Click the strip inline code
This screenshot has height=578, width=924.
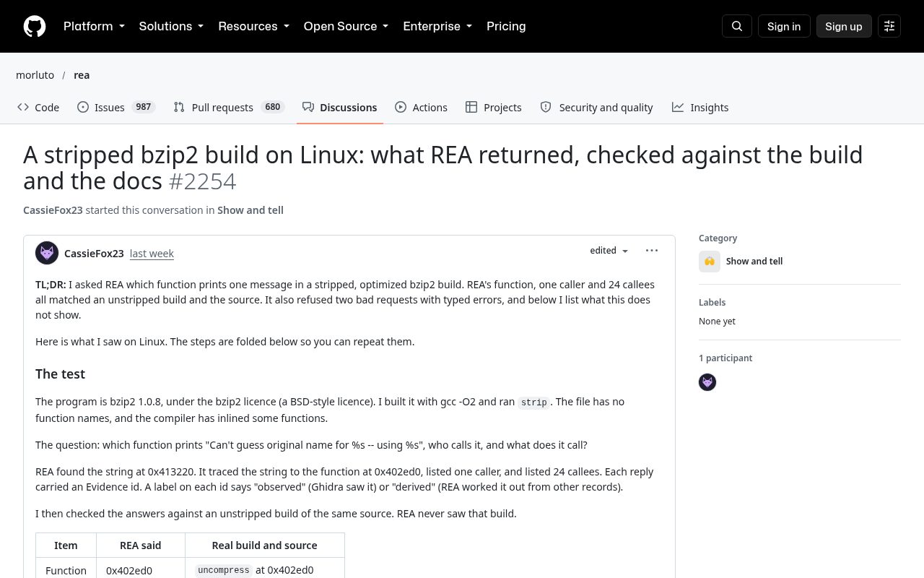534,402
